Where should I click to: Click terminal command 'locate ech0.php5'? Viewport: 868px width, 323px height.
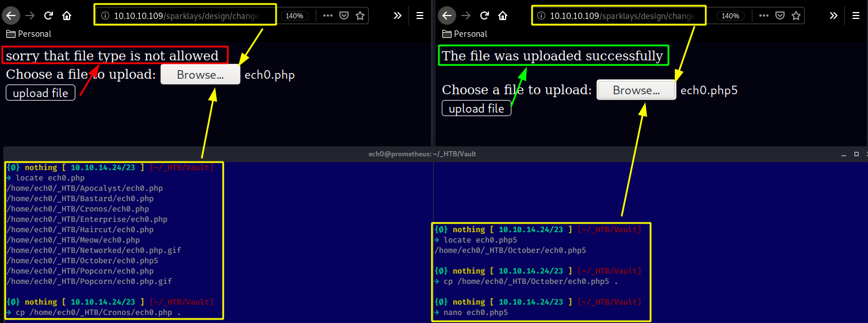(x=480, y=240)
